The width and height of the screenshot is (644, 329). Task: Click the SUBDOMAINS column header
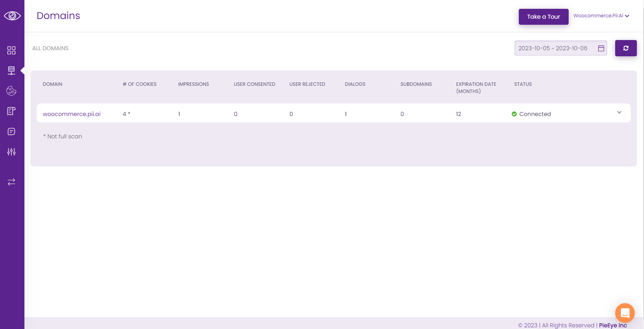tap(416, 84)
